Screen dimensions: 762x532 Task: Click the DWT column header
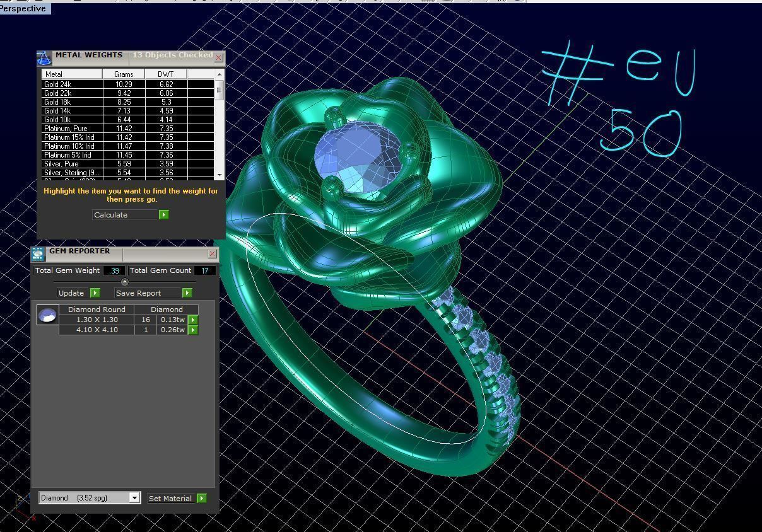(166, 74)
